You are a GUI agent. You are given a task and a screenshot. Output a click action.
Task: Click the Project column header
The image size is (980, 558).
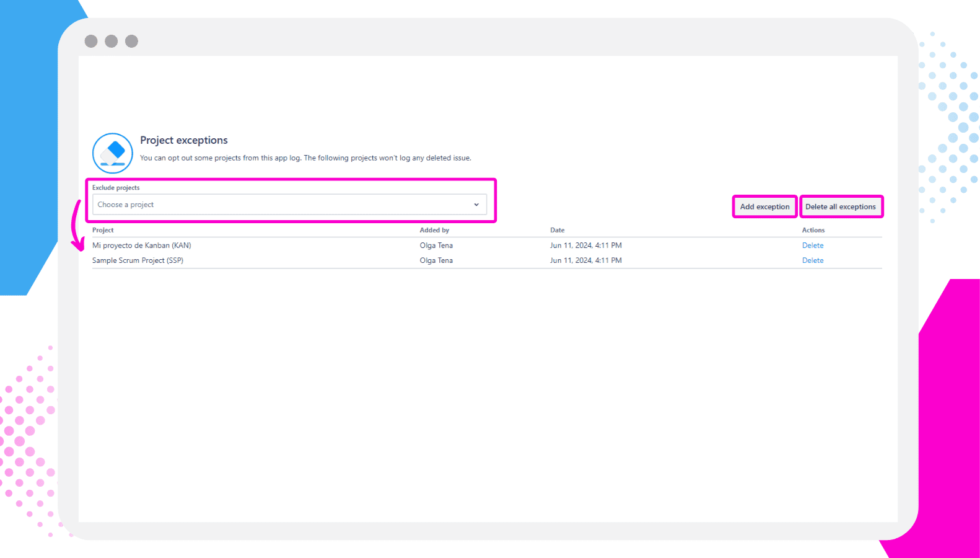[103, 230]
